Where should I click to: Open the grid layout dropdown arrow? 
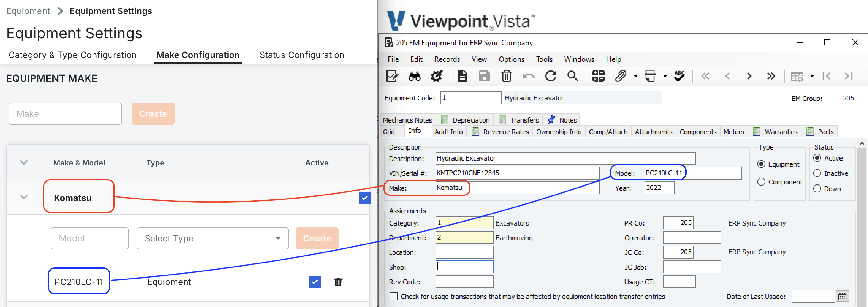point(812,77)
